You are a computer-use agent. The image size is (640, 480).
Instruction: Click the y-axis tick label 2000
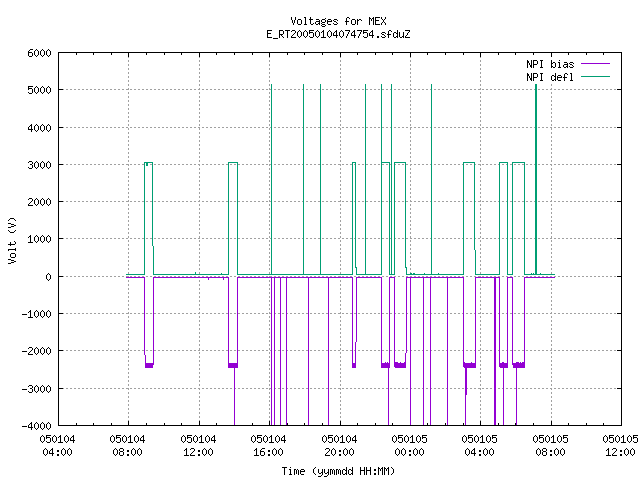39,202
